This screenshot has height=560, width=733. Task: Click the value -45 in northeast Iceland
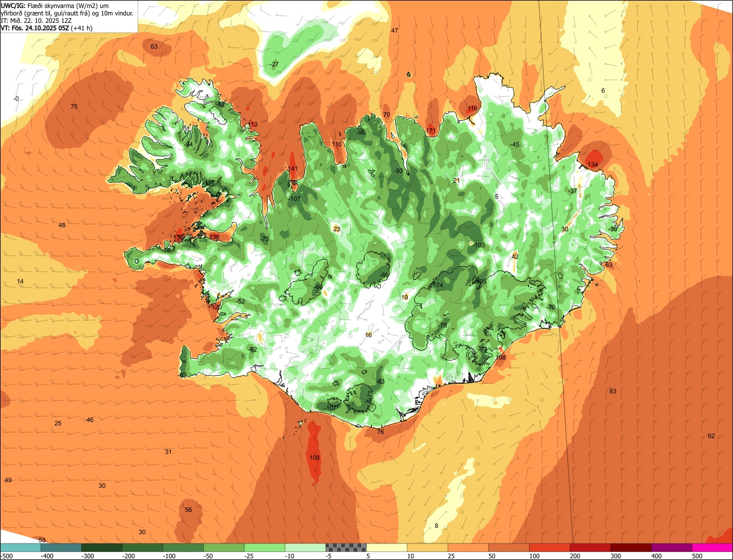coord(515,145)
